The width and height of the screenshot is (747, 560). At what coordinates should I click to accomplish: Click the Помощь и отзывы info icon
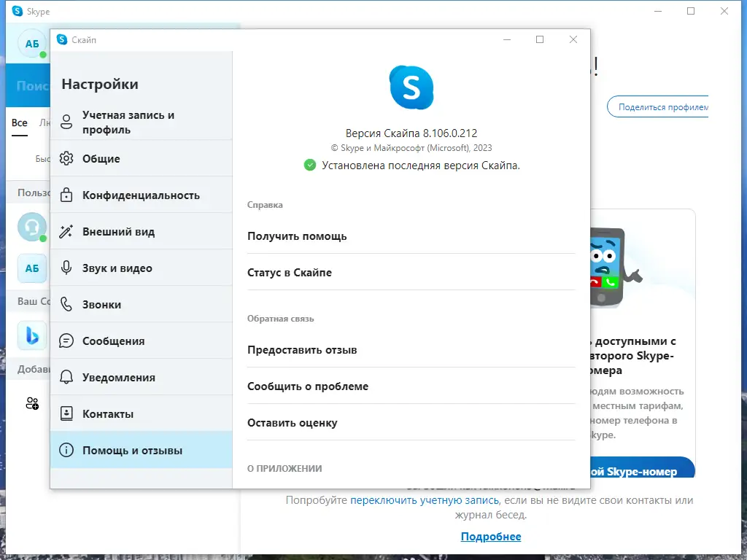point(66,450)
